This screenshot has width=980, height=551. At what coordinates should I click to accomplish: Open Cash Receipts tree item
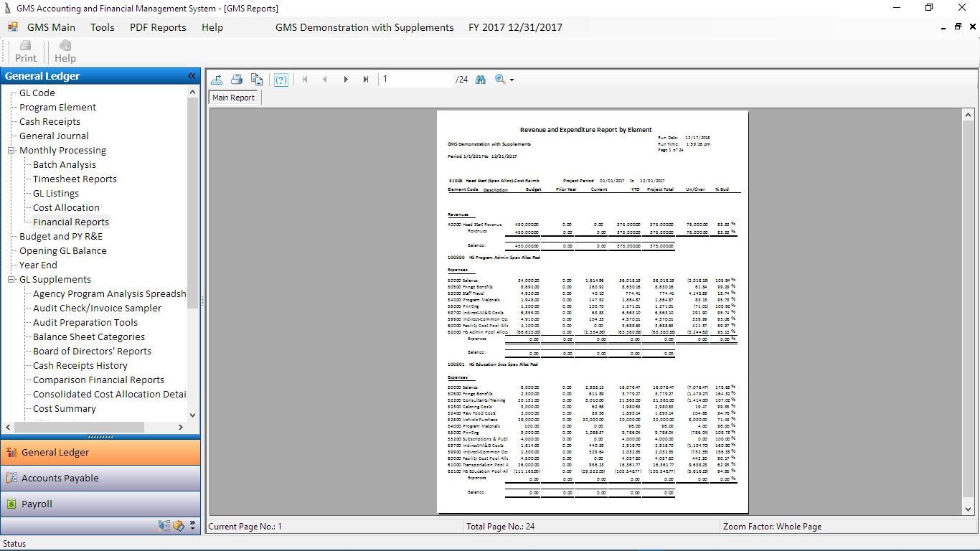[x=50, y=121]
